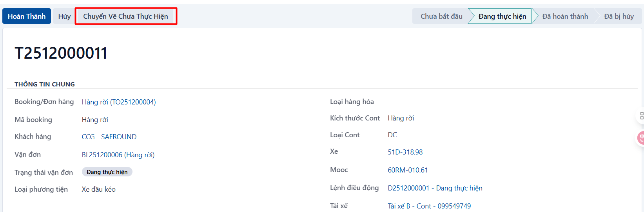Viewport: 644px width, 212px height.
Task: Open booking link Hàng rời (TO251200004)
Action: 119,102
